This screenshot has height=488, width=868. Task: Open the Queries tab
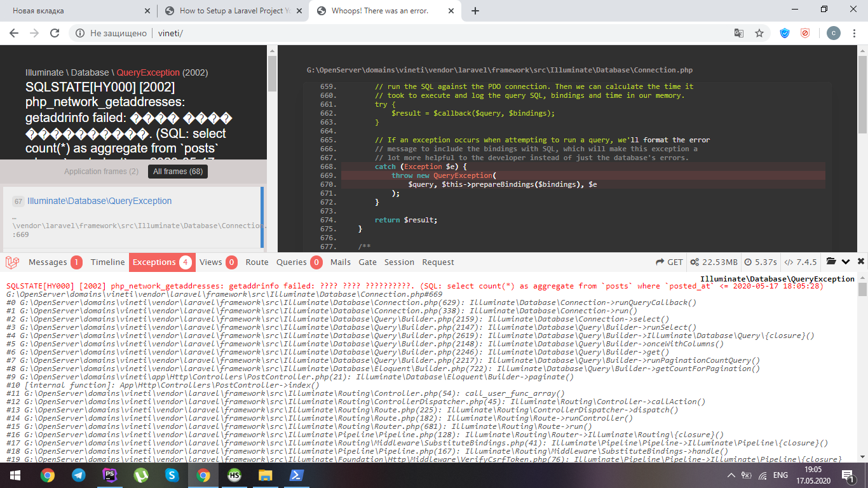(299, 262)
